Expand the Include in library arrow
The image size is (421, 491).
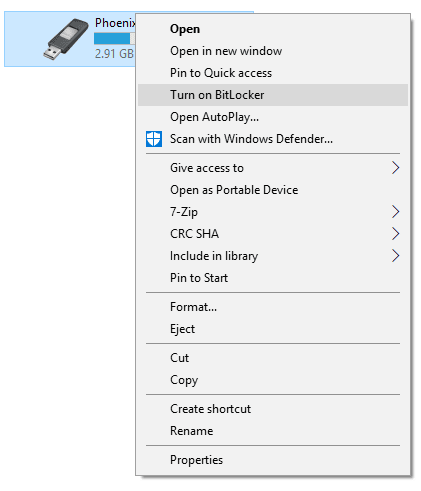pos(395,256)
